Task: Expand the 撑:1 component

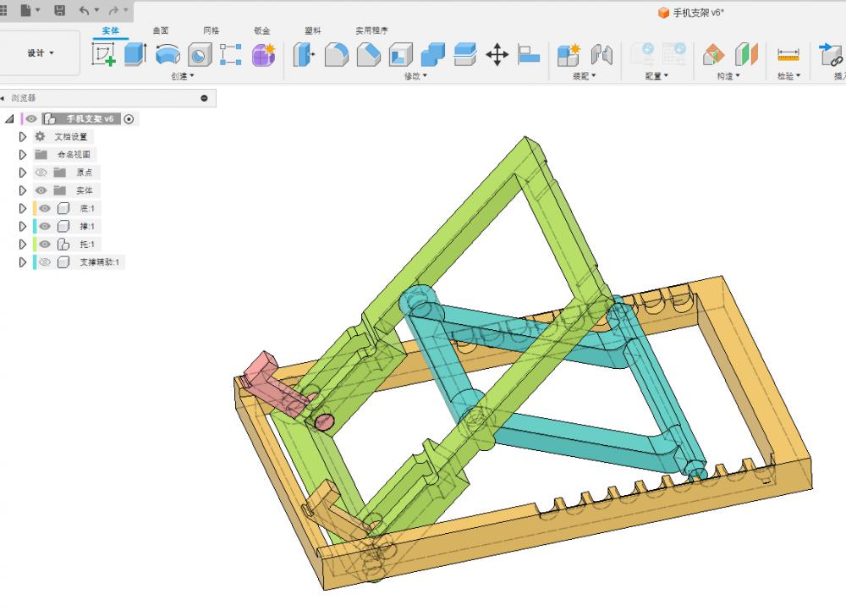Action: (x=23, y=226)
